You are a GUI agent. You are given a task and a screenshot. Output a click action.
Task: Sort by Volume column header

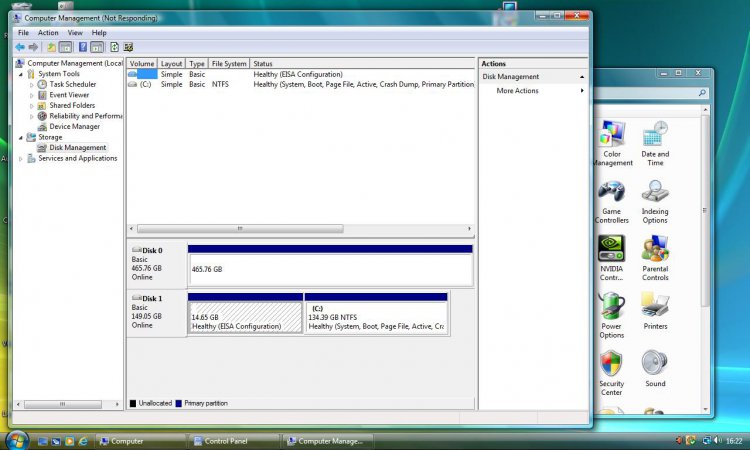(142, 64)
